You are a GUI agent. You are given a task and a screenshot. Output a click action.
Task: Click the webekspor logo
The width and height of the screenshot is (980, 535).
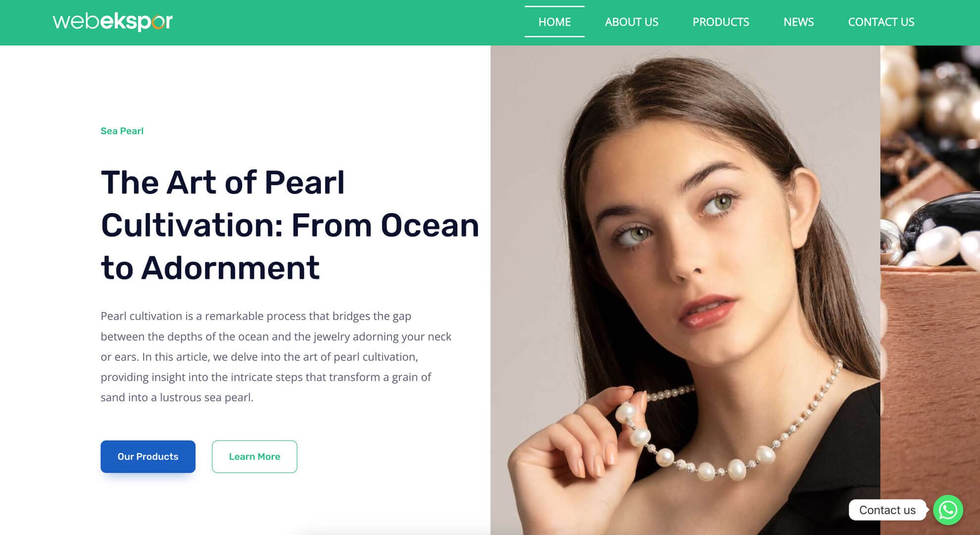pyautogui.click(x=112, y=21)
